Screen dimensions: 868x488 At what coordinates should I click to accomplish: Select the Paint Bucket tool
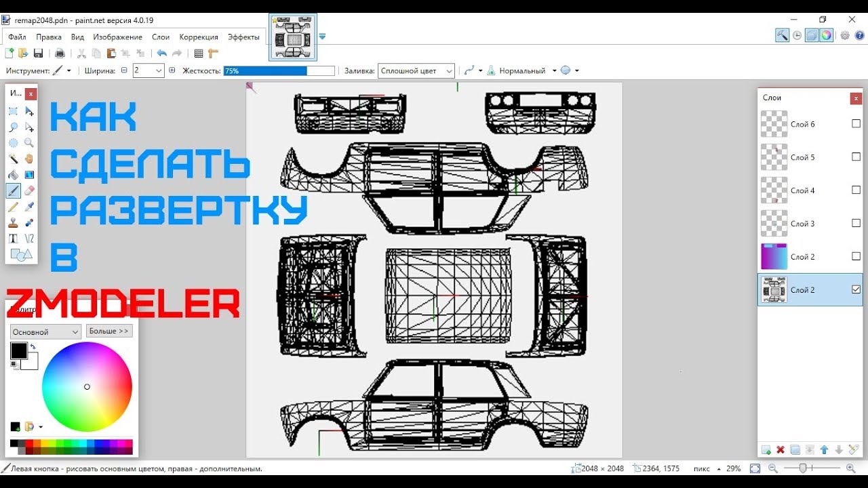pyautogui.click(x=13, y=175)
